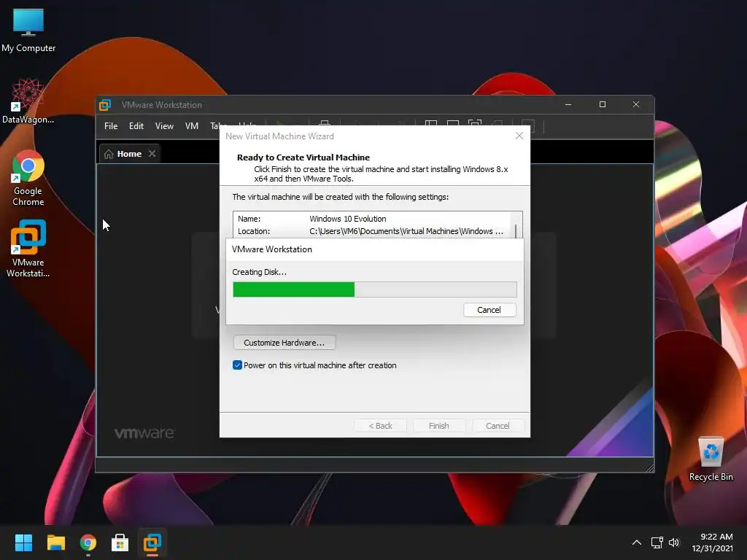Select the Location path row in settings list
This screenshot has width=747, height=560.
[x=371, y=231]
